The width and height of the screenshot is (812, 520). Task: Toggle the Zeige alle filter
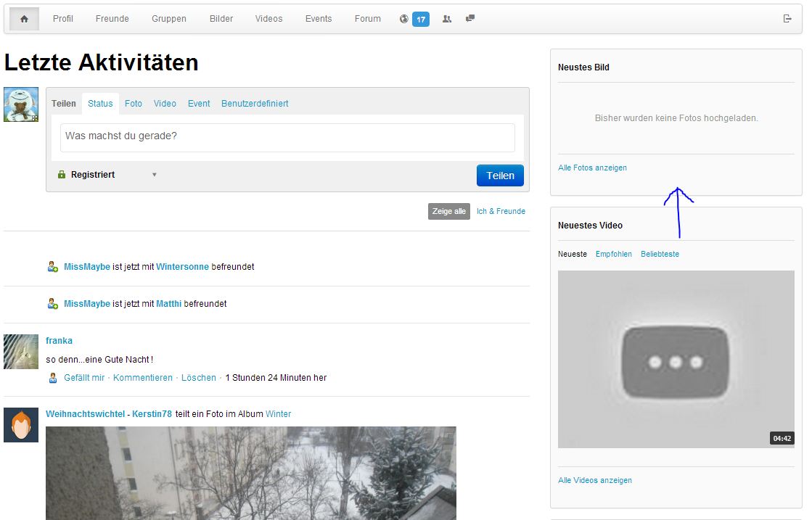[449, 211]
